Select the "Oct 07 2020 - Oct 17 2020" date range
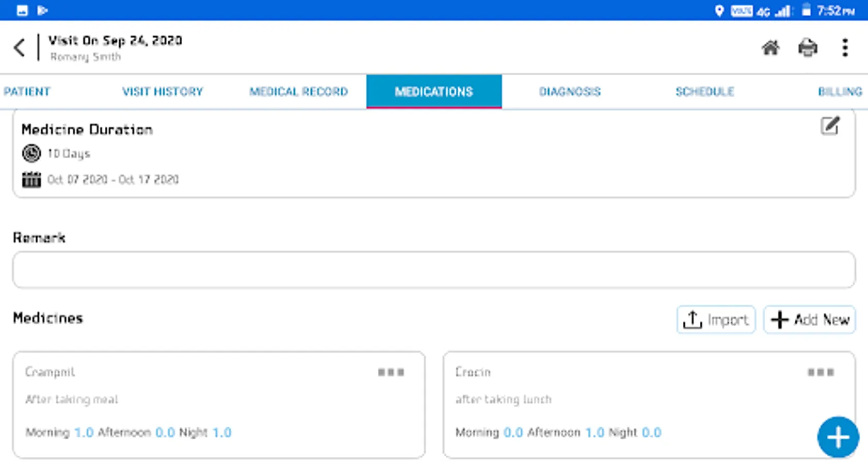Screen dimensions: 868x464 point(113,179)
